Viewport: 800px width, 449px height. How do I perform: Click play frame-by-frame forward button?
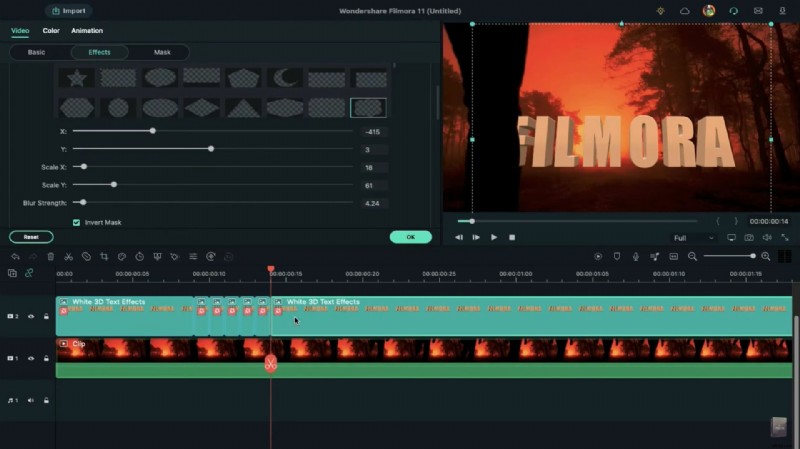coord(476,237)
